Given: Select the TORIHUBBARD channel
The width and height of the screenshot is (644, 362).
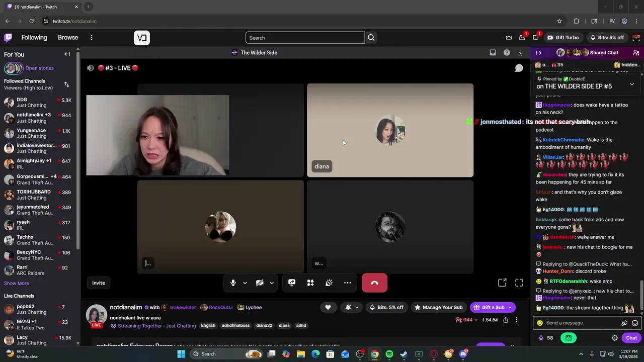Looking at the screenshot, I should coord(39,195).
